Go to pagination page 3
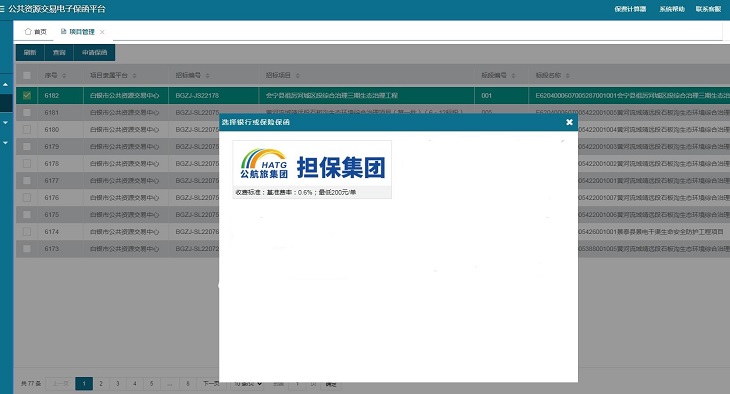 click(118, 384)
